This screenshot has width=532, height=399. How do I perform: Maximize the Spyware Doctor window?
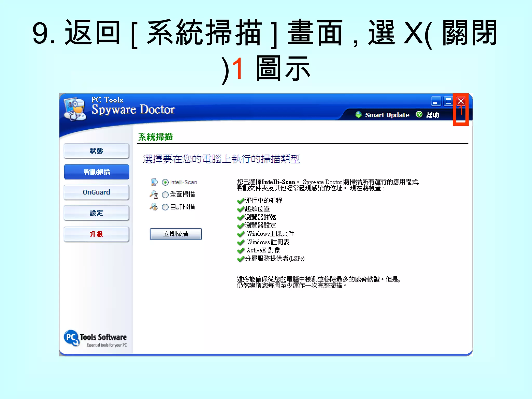448,101
